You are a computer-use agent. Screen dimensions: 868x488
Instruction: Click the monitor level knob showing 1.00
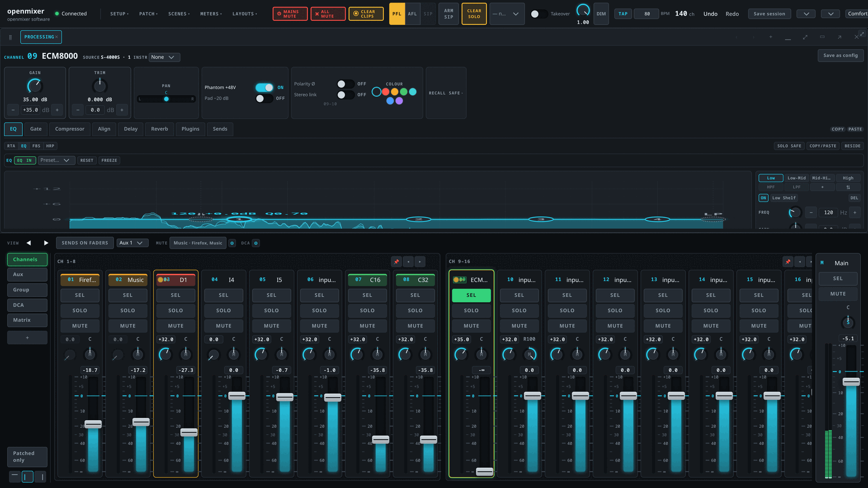point(583,10)
